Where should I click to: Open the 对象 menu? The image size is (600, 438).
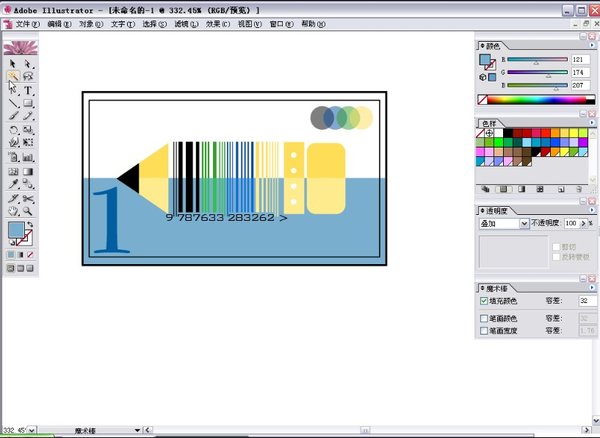click(91, 24)
